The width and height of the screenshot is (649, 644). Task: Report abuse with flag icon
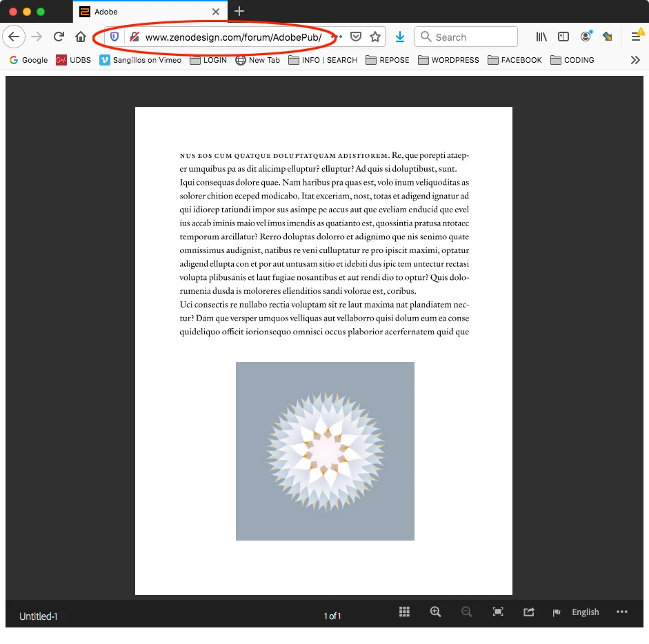click(557, 612)
